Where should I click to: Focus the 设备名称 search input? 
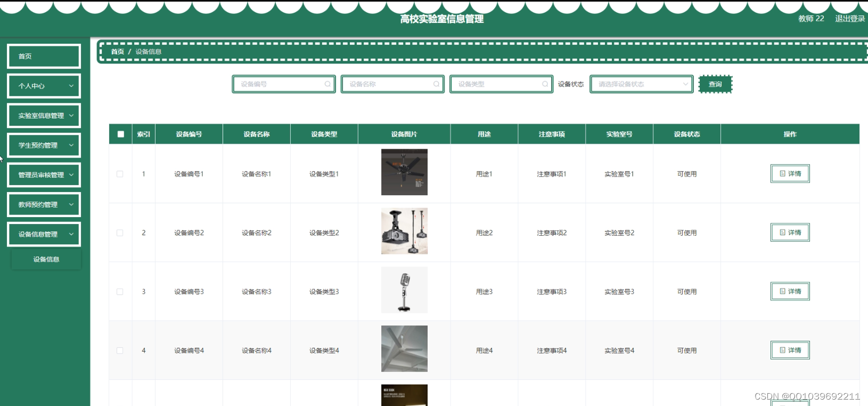(392, 84)
